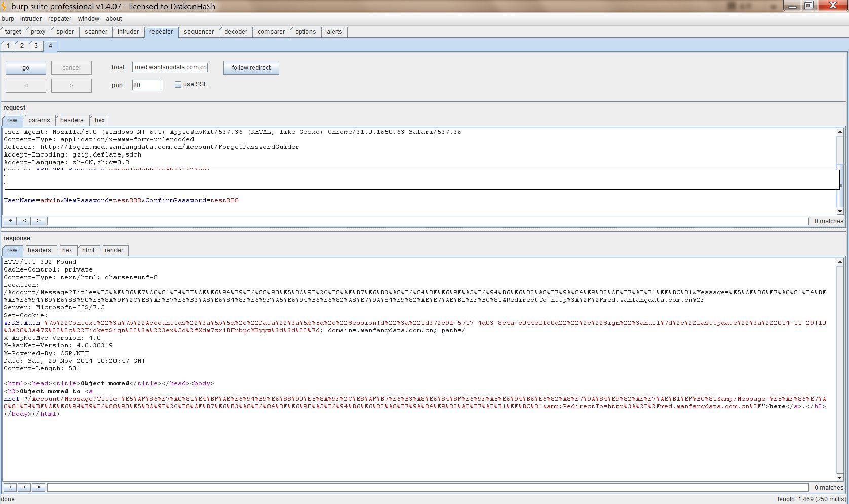Open the response render tab
Image resolution: width=849 pixels, height=504 pixels.
114,250
